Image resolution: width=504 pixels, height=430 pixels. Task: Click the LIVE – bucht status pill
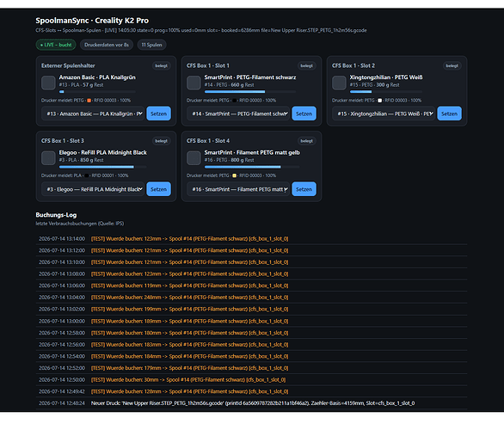tap(56, 45)
